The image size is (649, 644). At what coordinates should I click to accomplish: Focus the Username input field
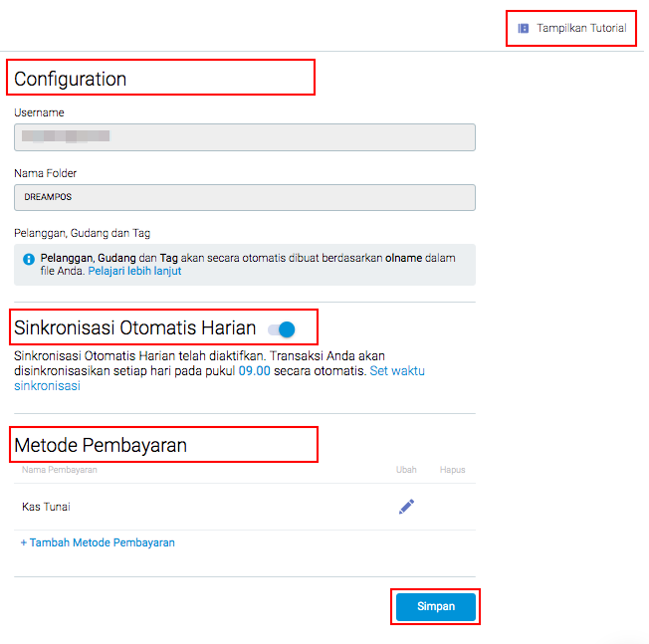(x=245, y=137)
